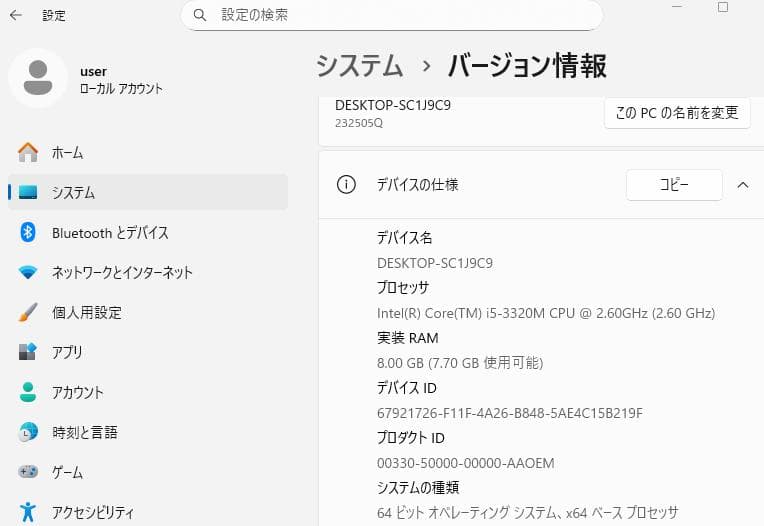Screen dimensions: 764x526
Task: Open アカウント settings page
Action: tap(148, 392)
